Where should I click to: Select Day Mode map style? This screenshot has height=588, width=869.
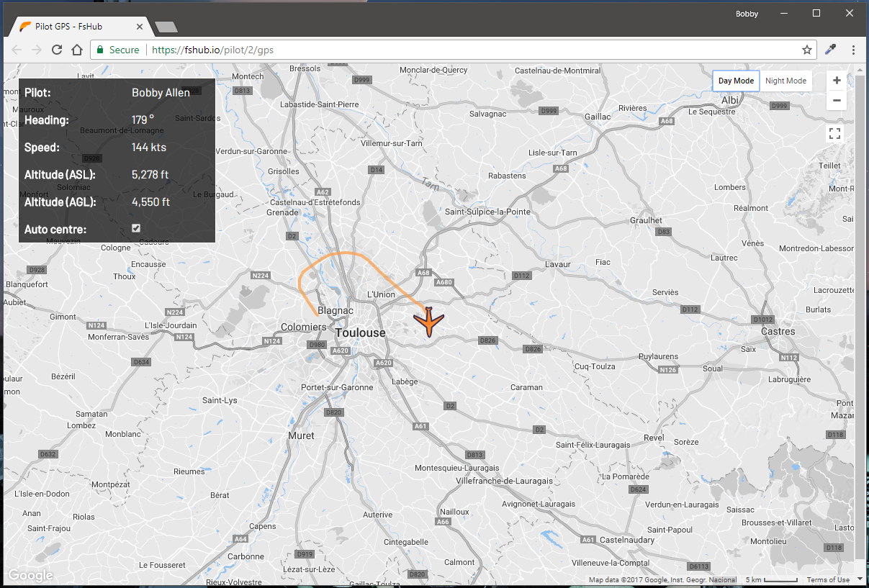[736, 81]
